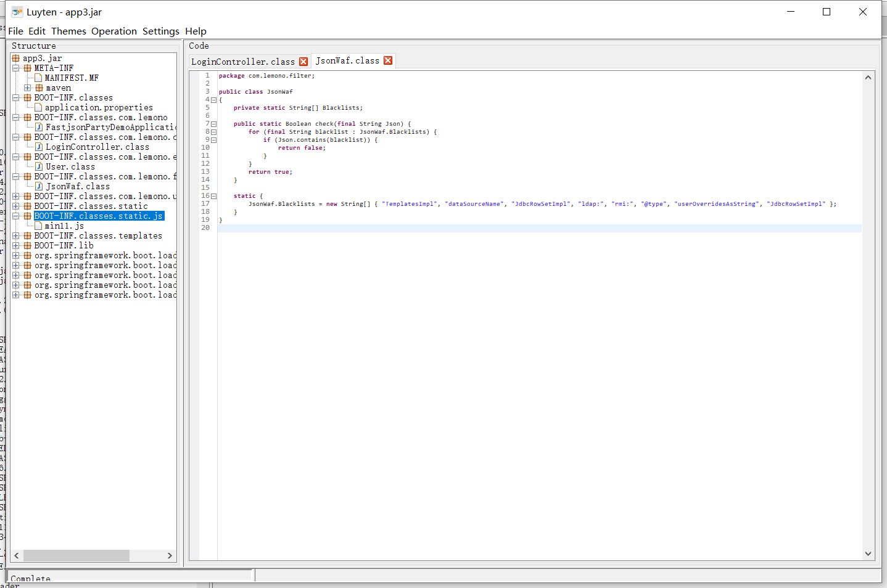887x588 pixels.
Task: Click the MANIFEST.MF file icon
Action: click(38, 78)
